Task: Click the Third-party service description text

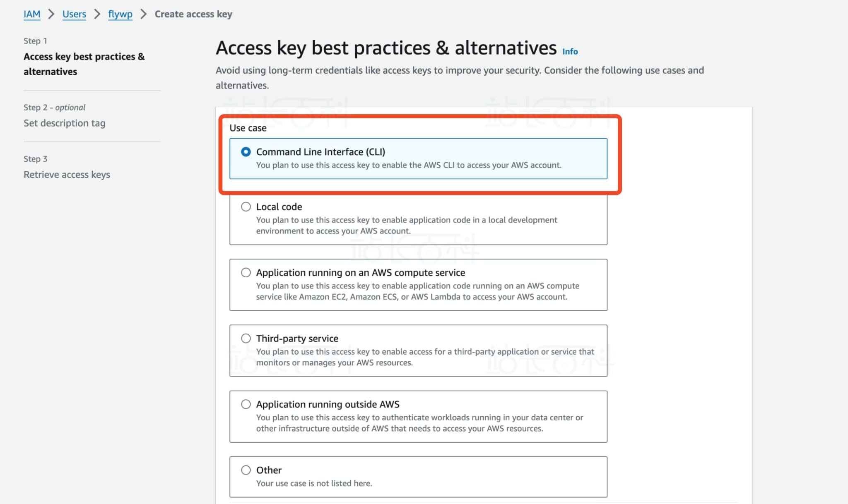Action: coord(425,357)
